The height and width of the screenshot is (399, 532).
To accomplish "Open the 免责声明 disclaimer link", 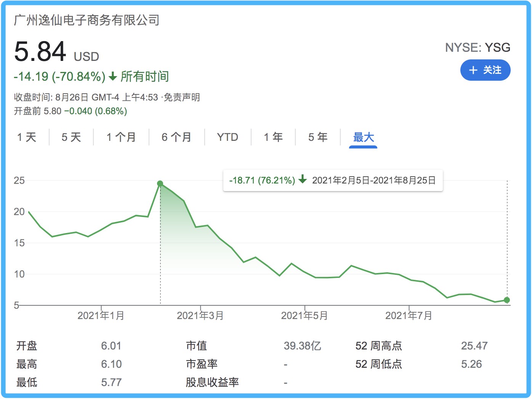I will tap(182, 97).
